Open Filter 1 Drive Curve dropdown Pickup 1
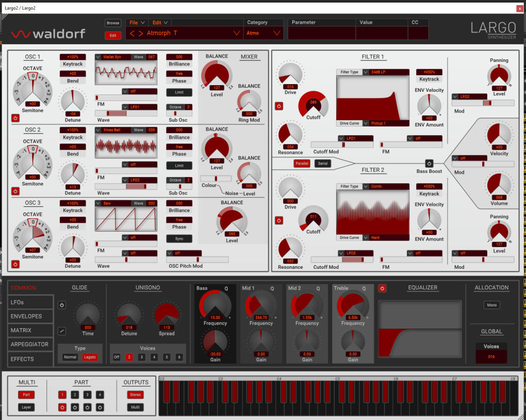This screenshot has width=526, height=420. pos(386,123)
